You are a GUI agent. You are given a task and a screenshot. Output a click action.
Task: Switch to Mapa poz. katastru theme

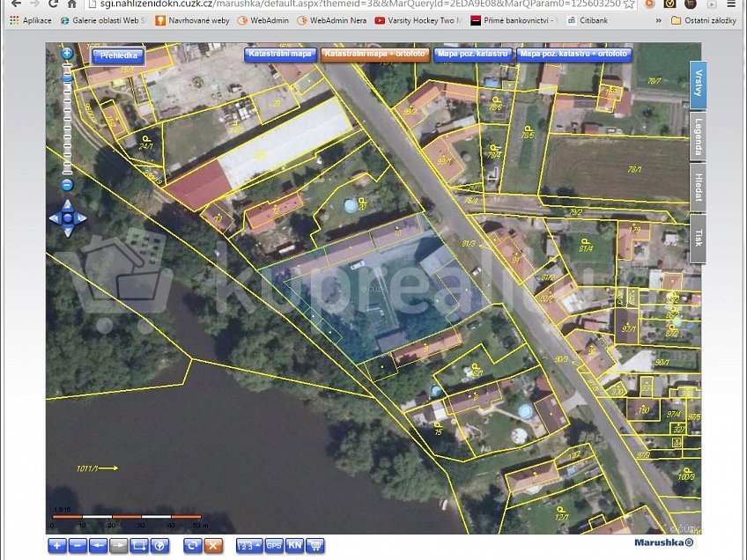pos(472,55)
